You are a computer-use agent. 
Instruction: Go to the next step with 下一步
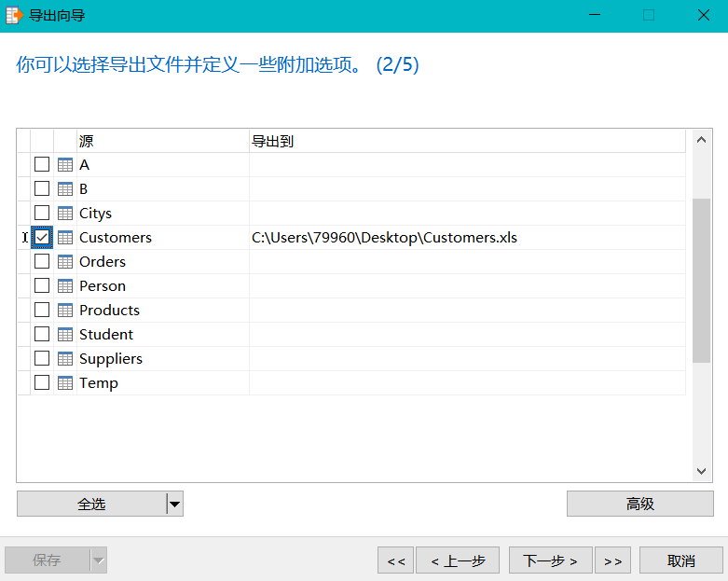551,560
